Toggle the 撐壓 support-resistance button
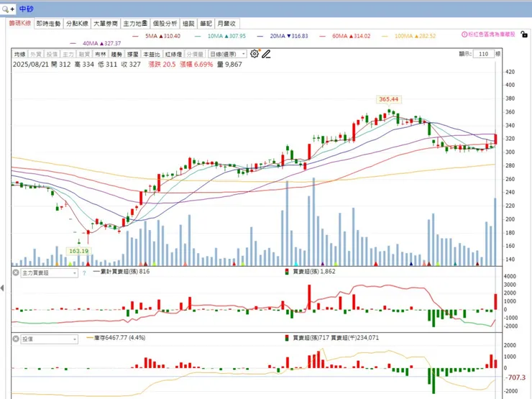Screen dimensions: 532x399 pos(133,54)
